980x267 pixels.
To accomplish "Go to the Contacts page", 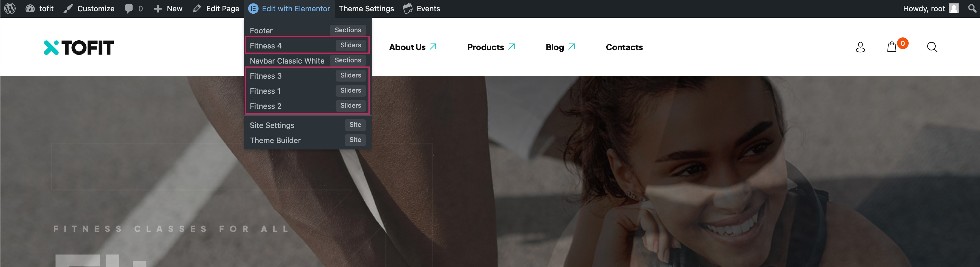I will click(x=624, y=47).
